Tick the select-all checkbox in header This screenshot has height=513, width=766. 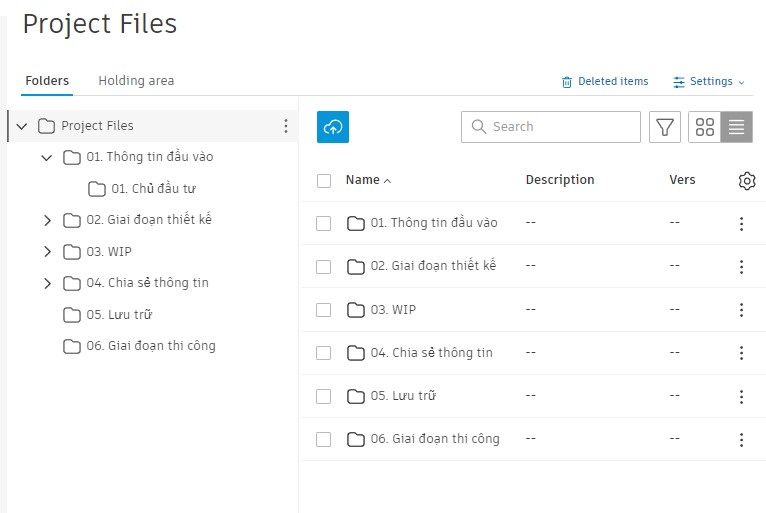pos(324,181)
